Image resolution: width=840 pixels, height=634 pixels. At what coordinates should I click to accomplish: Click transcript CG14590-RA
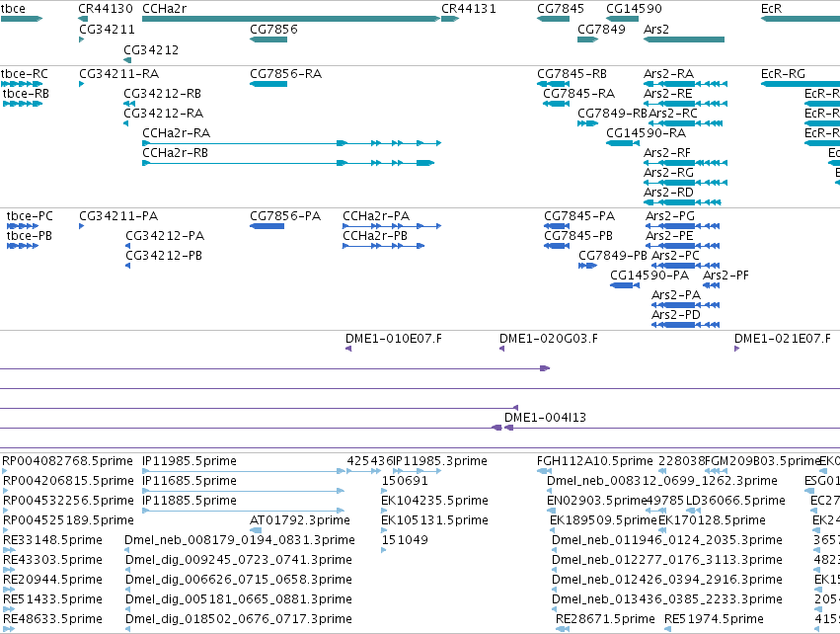646,133
